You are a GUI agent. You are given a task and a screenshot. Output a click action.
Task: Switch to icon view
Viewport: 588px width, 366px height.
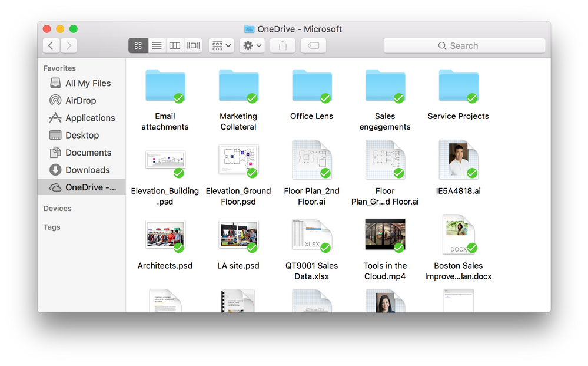pos(138,46)
